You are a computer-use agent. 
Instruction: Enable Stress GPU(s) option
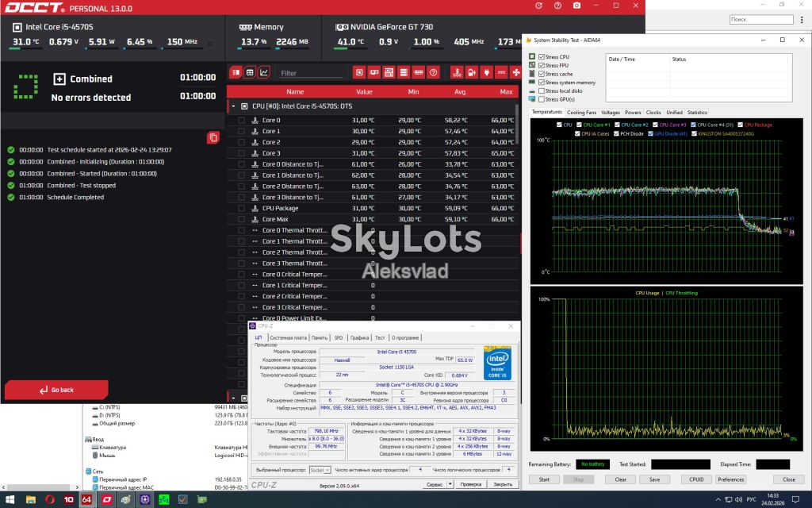pyautogui.click(x=542, y=99)
